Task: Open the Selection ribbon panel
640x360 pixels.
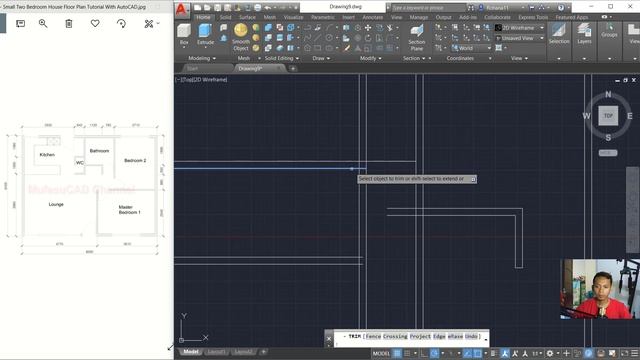Action: pyautogui.click(x=559, y=33)
